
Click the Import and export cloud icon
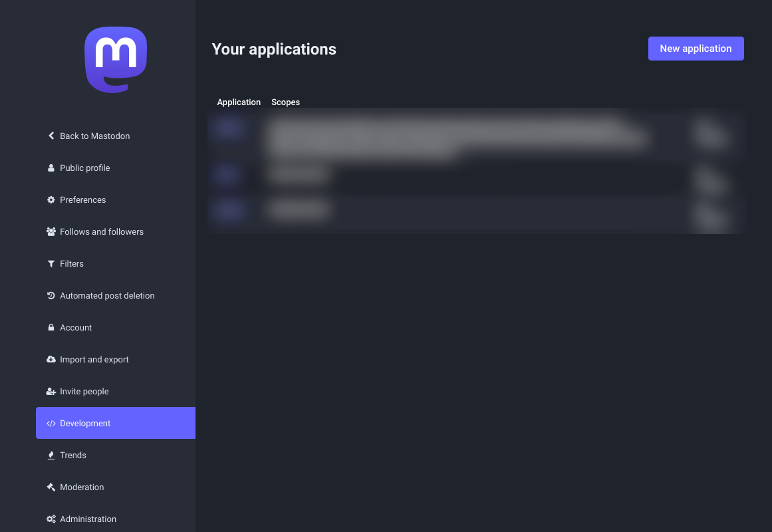(51, 360)
